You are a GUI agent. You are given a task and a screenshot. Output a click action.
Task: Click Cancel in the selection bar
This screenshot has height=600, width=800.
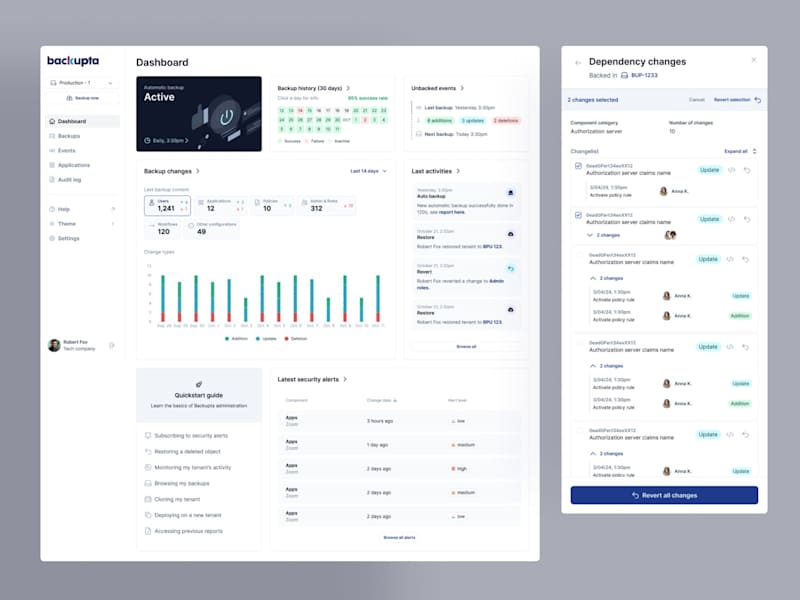tap(696, 99)
